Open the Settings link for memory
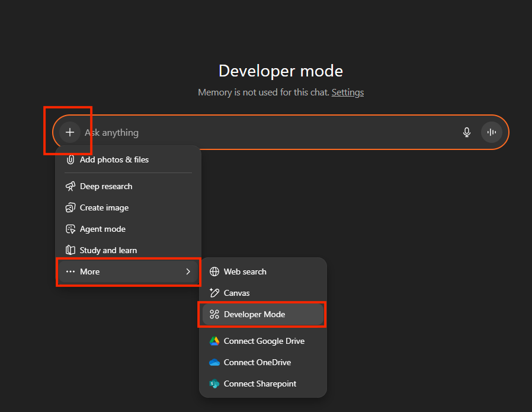The height and width of the screenshot is (412, 532). click(x=347, y=92)
